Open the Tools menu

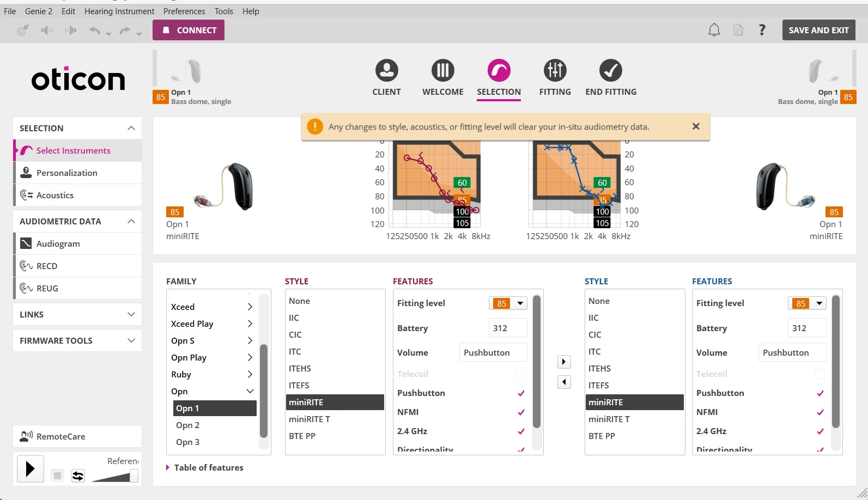(224, 11)
